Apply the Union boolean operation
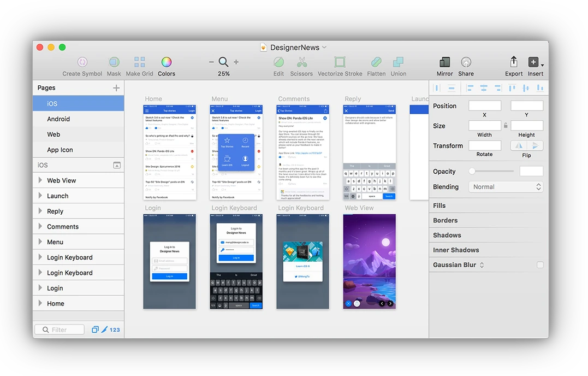This screenshot has width=588, height=376. pos(399,62)
